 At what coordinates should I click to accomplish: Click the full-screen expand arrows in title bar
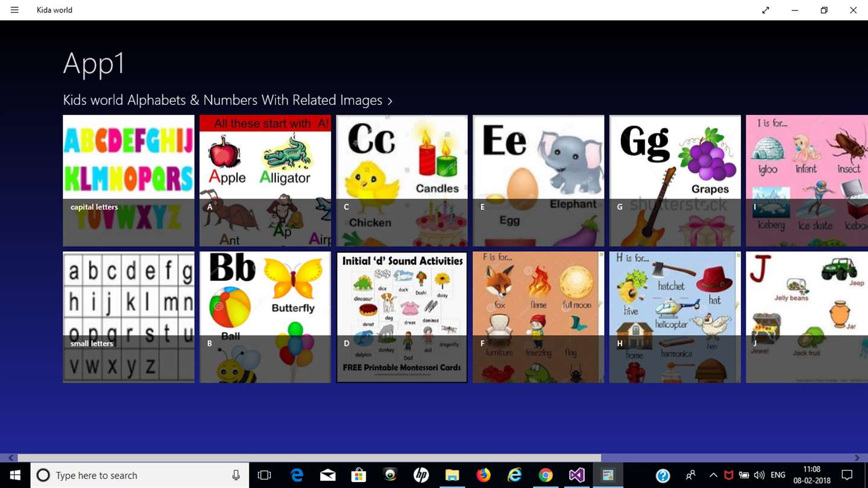(766, 10)
